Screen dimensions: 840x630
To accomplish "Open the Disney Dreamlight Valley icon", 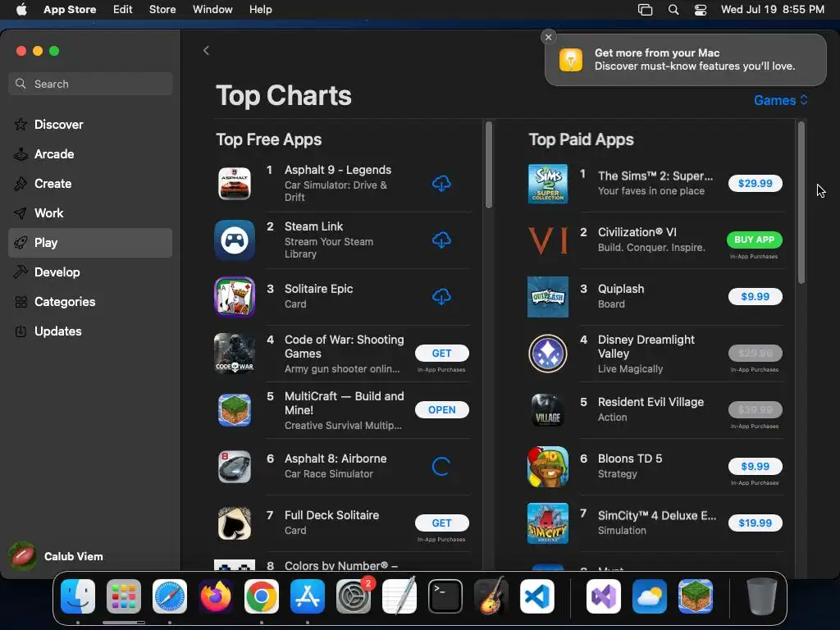I will tap(547, 353).
